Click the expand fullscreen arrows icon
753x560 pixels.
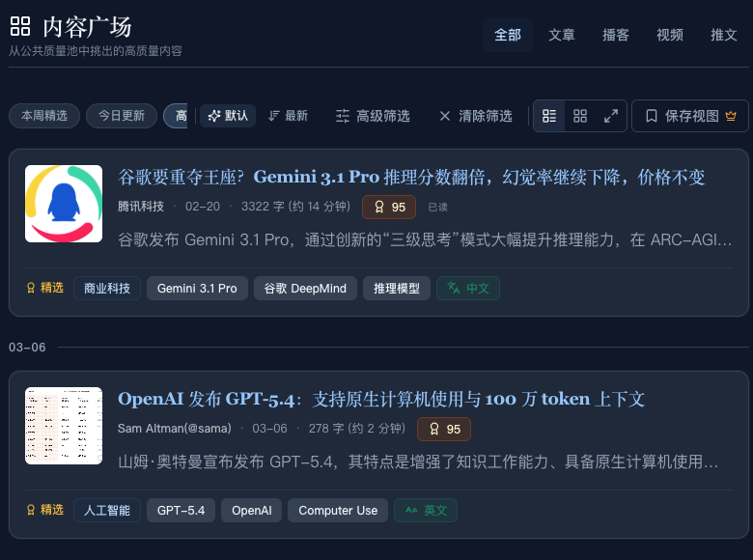pos(611,116)
